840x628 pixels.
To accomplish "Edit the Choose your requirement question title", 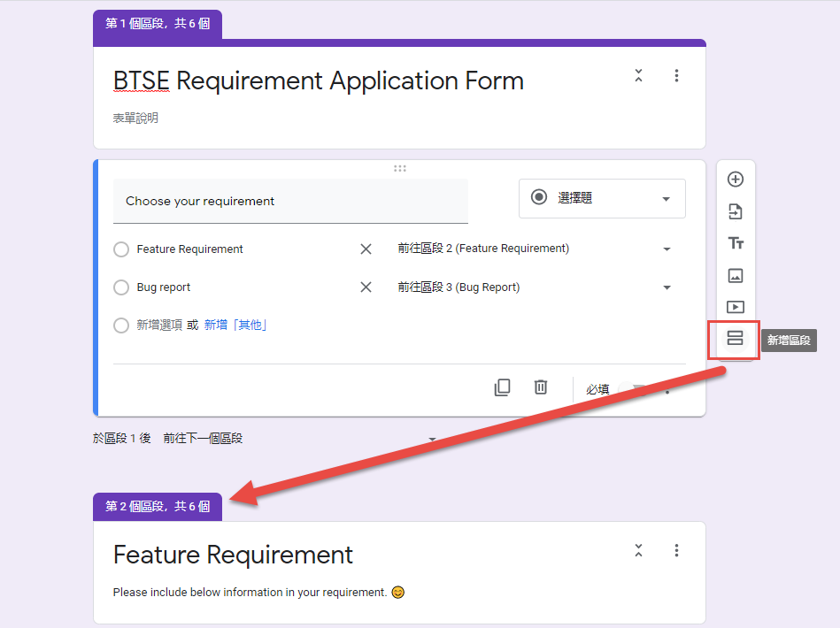I will click(290, 202).
